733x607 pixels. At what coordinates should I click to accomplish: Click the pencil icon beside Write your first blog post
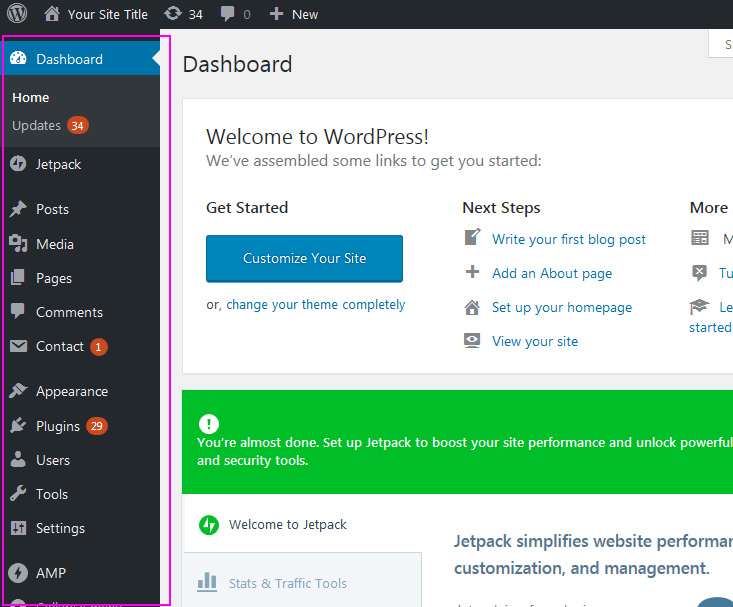click(472, 238)
